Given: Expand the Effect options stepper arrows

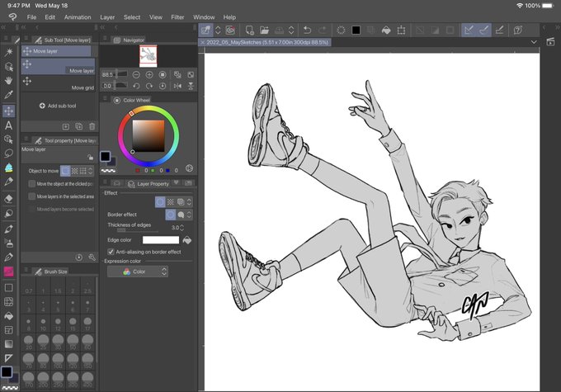Looking at the screenshot, I should click(189, 202).
